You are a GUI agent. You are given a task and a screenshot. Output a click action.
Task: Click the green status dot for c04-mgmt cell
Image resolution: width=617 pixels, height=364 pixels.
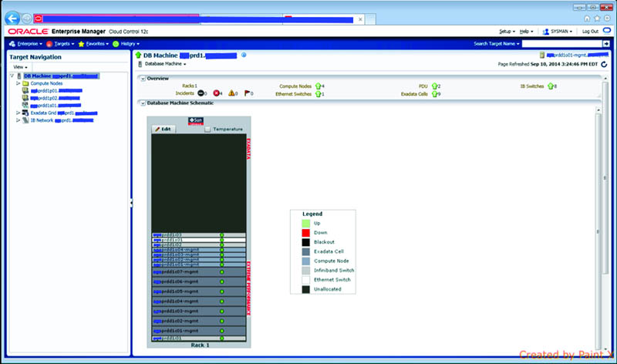point(222,302)
